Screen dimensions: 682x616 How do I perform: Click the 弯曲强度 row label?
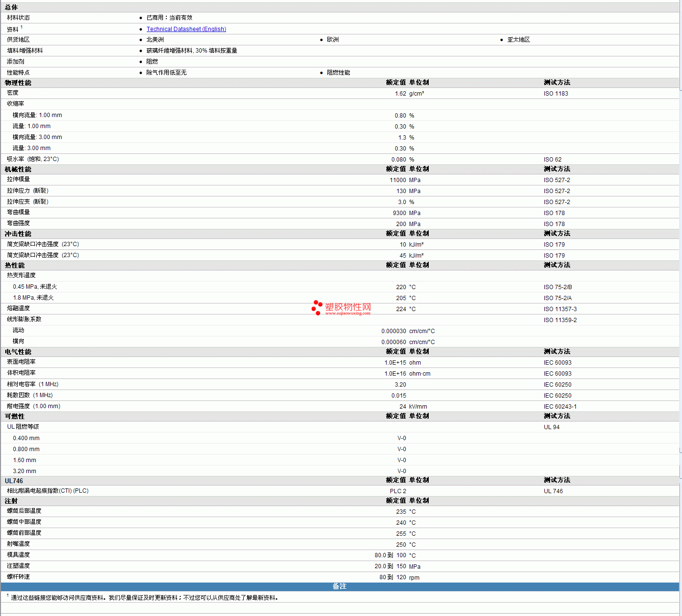tap(18, 223)
